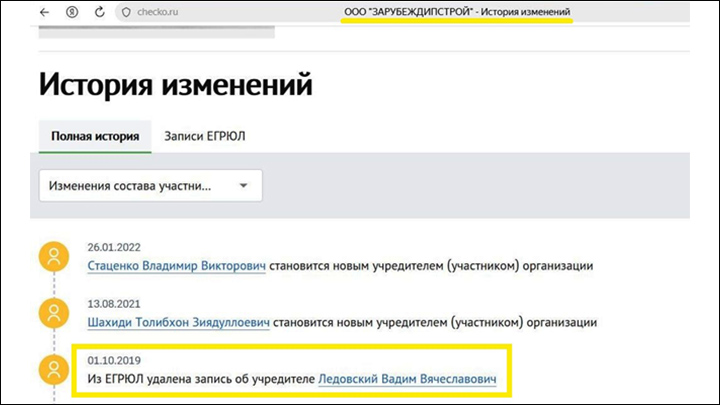Click the browser back arrow
720x405 pixels.
pos(45,12)
